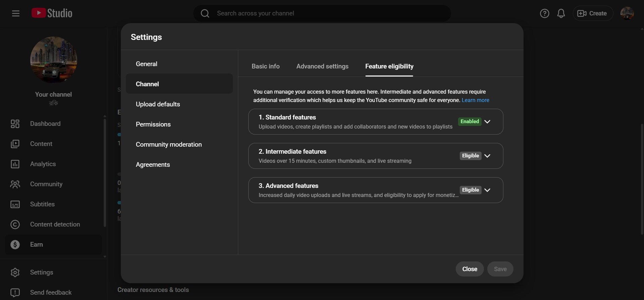
Task: Expand the Intermediate features section
Action: pyautogui.click(x=487, y=156)
